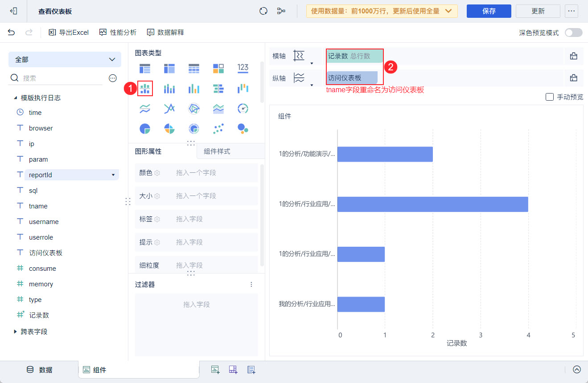Image resolution: width=588 pixels, height=383 pixels.
Task: Select the grouped table chart type
Action: point(145,68)
